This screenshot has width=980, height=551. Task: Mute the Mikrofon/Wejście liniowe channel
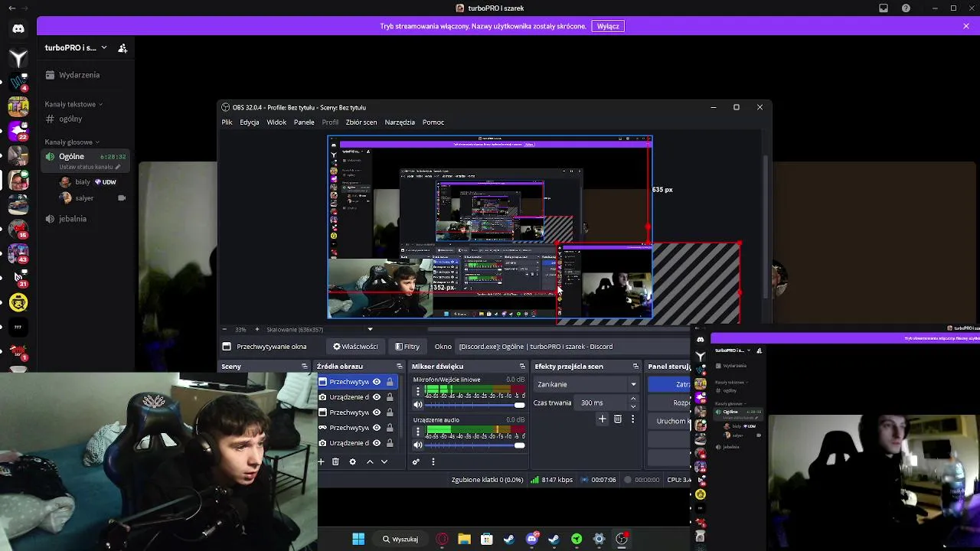pos(418,405)
